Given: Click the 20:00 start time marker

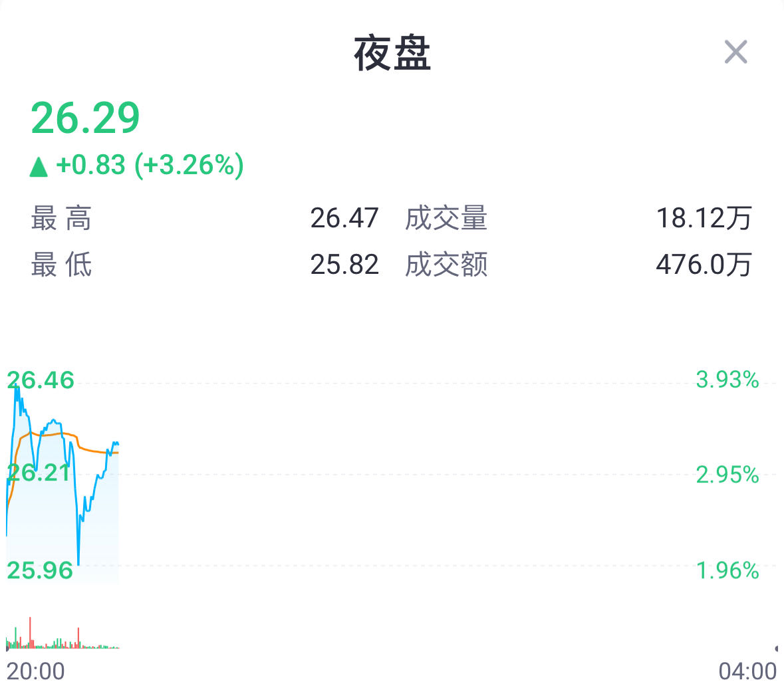Looking at the screenshot, I should [x=36, y=671].
